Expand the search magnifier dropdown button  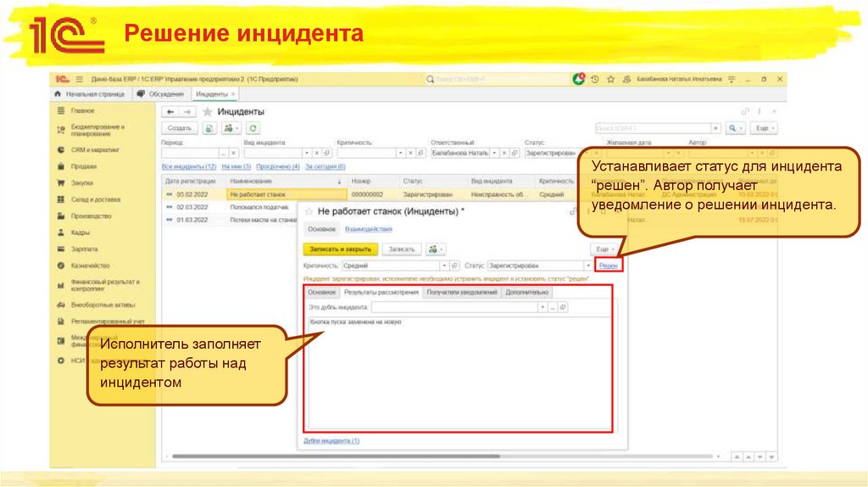pyautogui.click(x=735, y=128)
